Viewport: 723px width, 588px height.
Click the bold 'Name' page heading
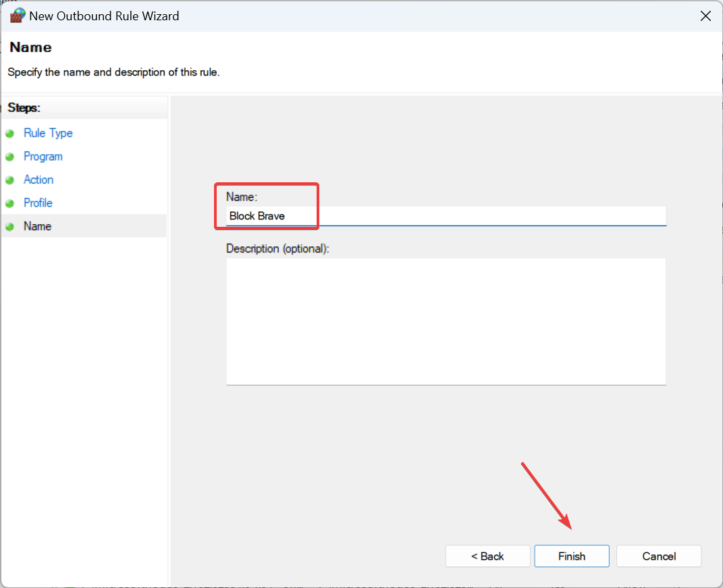click(30, 47)
